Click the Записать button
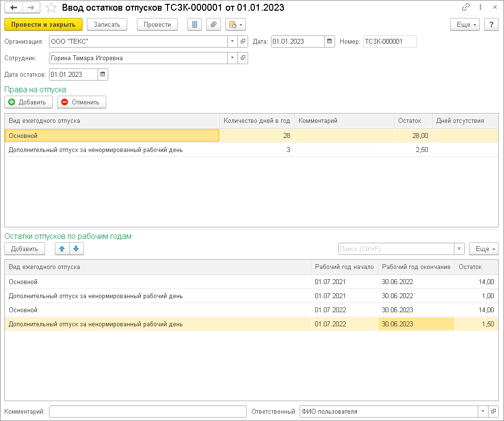504x421 pixels. coord(107,24)
